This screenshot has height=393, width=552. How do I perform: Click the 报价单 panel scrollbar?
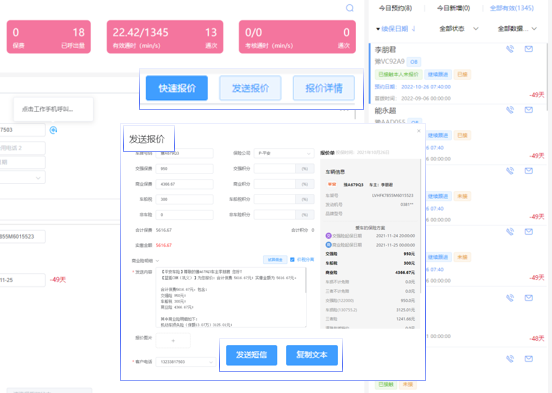(420, 225)
